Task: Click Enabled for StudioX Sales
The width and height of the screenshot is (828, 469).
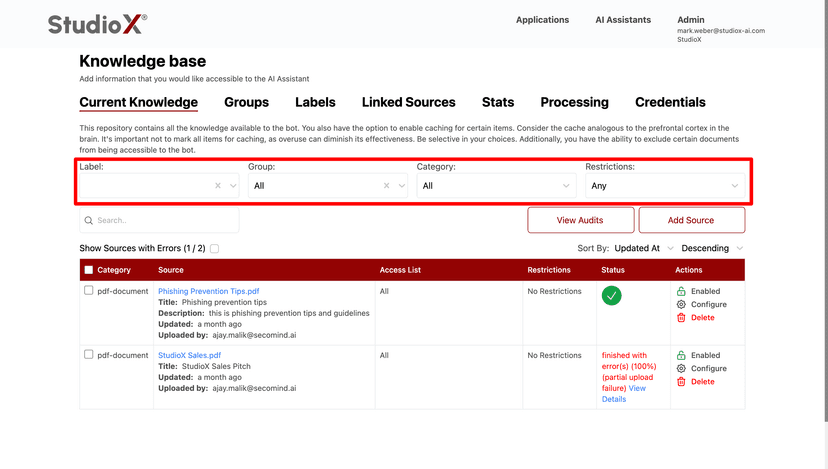Action: click(x=705, y=355)
